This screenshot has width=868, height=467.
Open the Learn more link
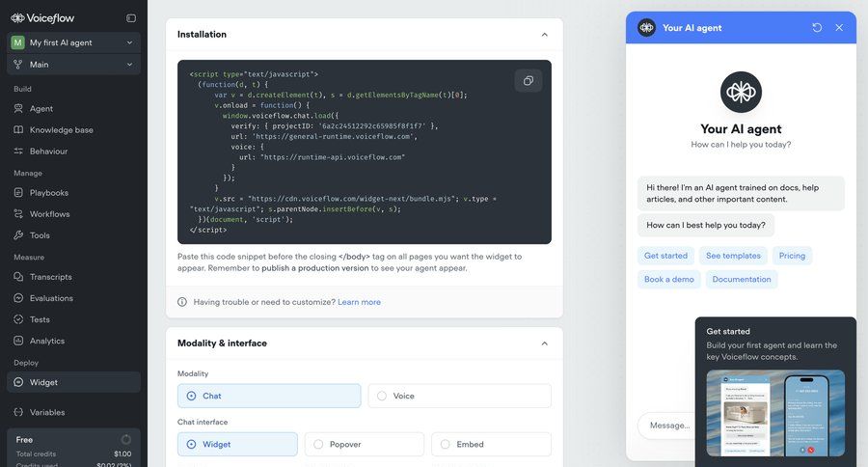click(360, 302)
